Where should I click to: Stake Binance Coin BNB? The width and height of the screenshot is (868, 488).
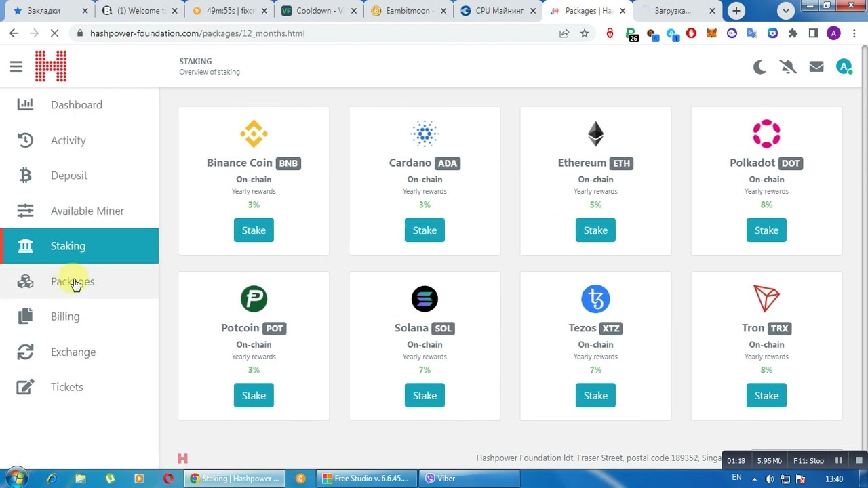(x=254, y=230)
